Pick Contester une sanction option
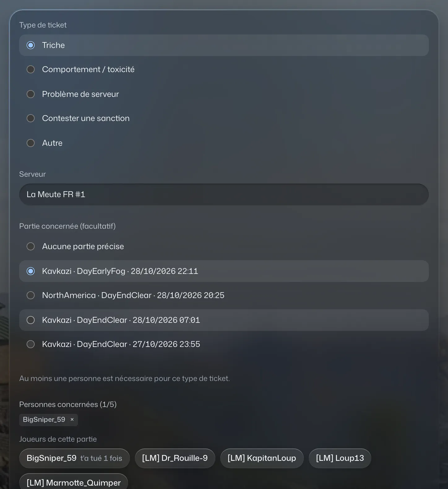 coord(224,118)
